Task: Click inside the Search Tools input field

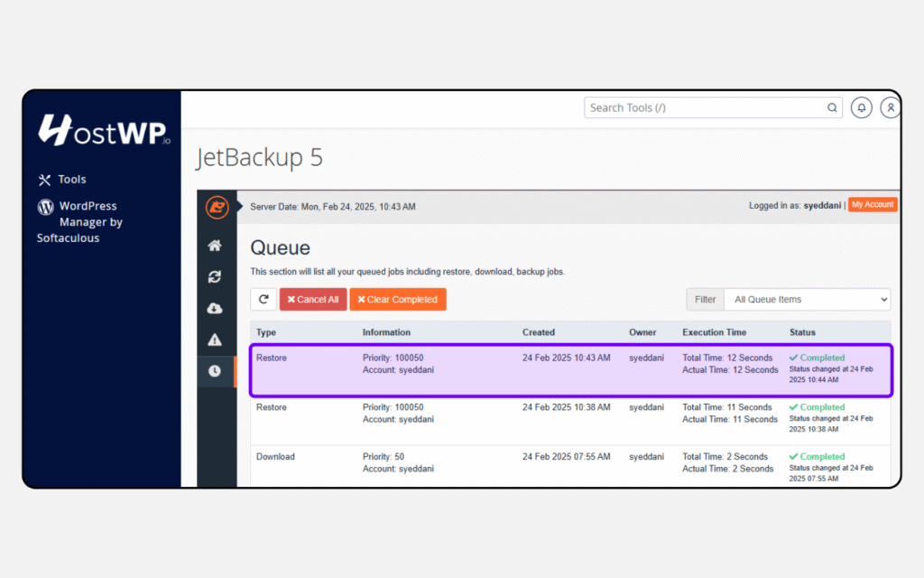Action: tap(704, 107)
